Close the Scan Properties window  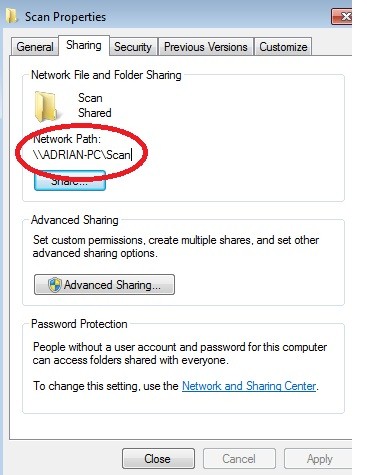[x=342, y=16]
